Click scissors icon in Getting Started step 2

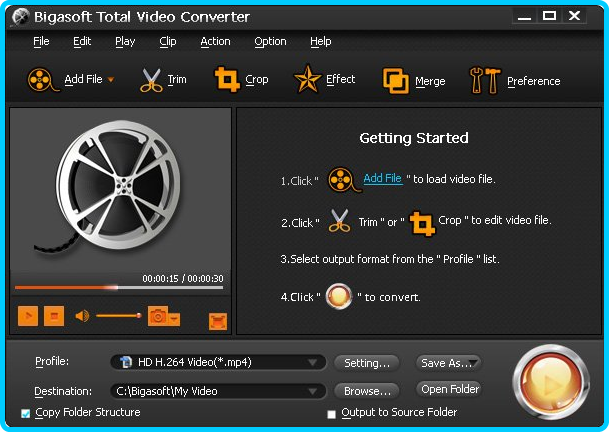click(x=339, y=221)
